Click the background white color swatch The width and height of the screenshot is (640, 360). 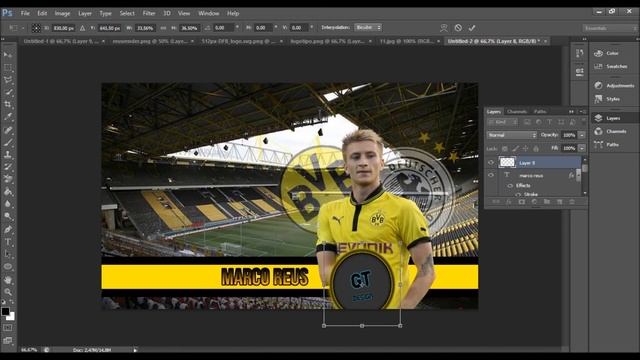[11, 317]
